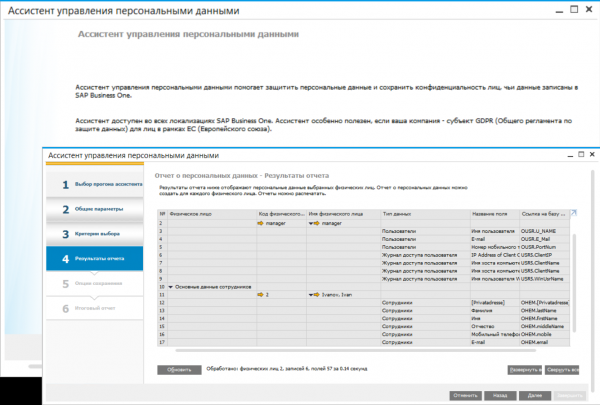The image size is (600, 405).
Task: Collapse the Ivanov, Ivan row triangle
Action: pos(309,295)
